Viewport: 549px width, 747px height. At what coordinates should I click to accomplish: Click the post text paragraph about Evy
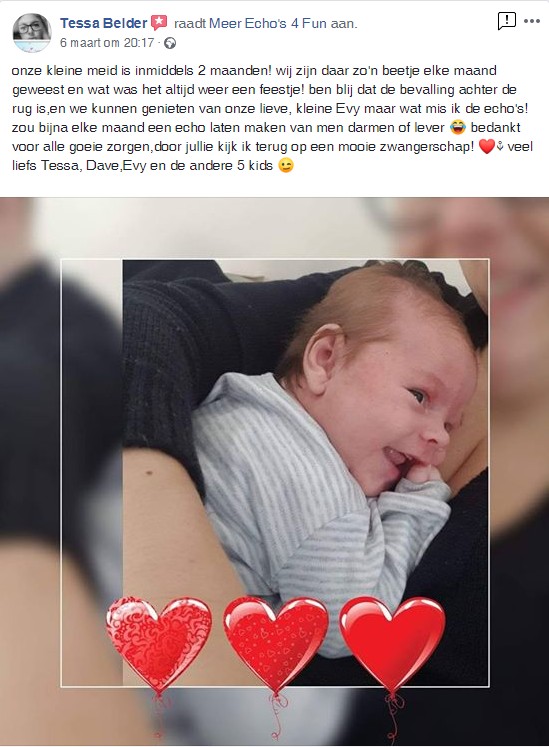[272, 118]
